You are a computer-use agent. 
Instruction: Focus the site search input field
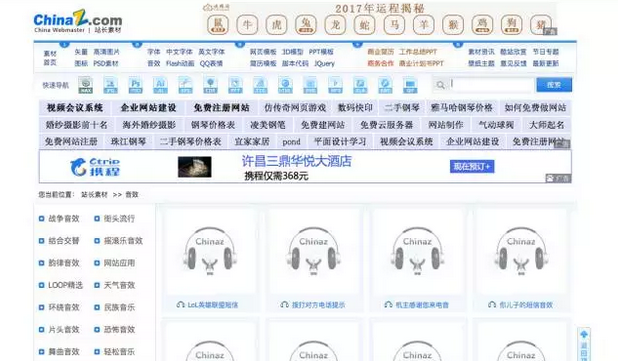[490, 84]
